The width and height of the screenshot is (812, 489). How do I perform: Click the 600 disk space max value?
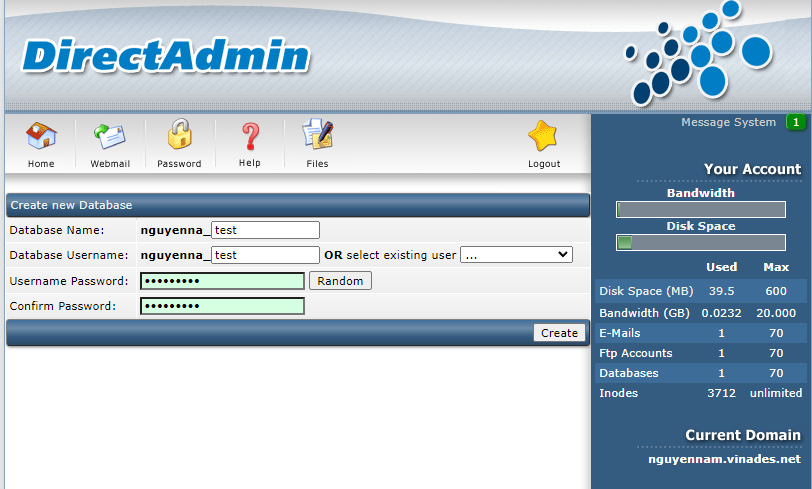776,291
